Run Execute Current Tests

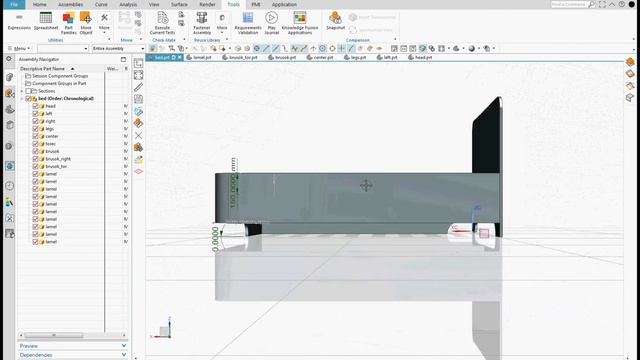(162, 23)
